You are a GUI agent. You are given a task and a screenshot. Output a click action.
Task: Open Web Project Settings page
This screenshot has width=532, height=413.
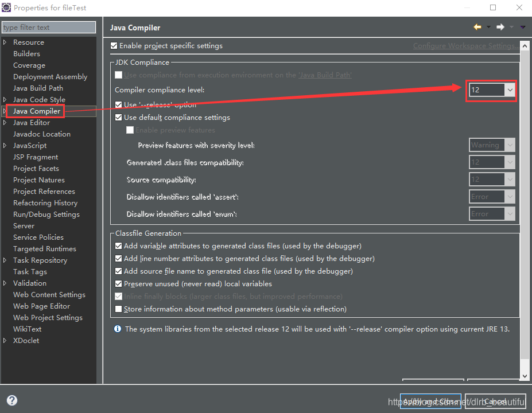48,317
